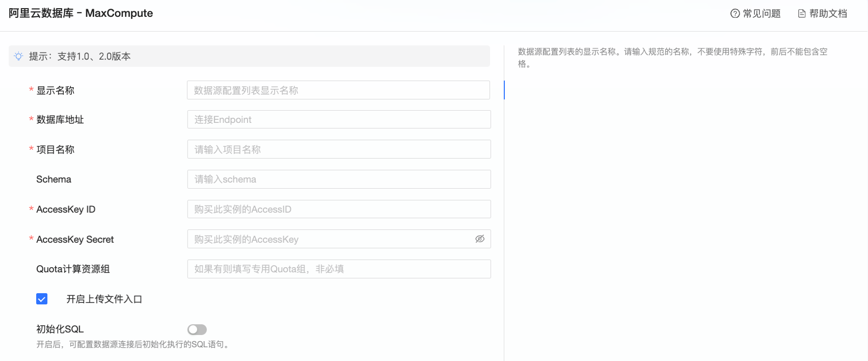This screenshot has width=868, height=361.
Task: Click the AccessKey ID label
Action: 66,209
